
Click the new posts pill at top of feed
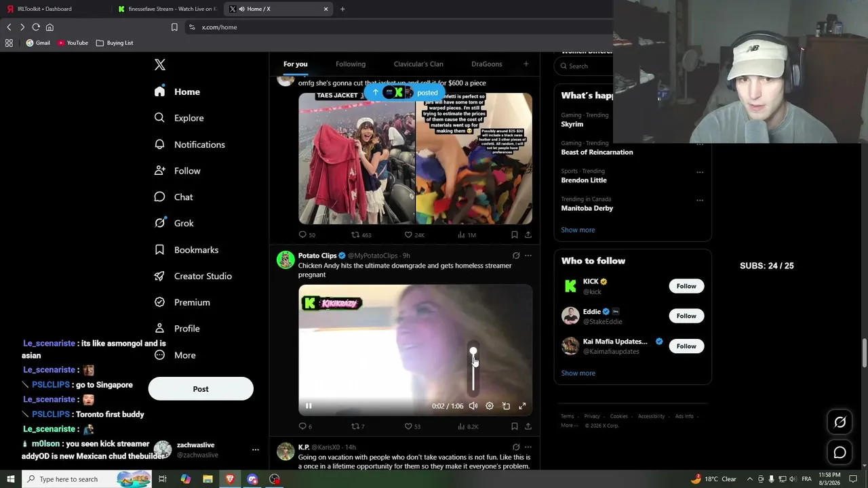pos(406,92)
